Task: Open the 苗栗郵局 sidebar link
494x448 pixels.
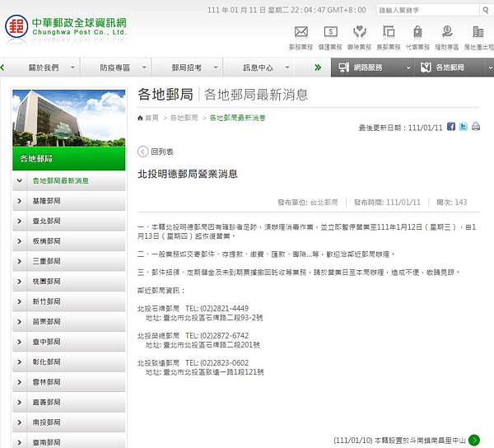Action: 47,322
